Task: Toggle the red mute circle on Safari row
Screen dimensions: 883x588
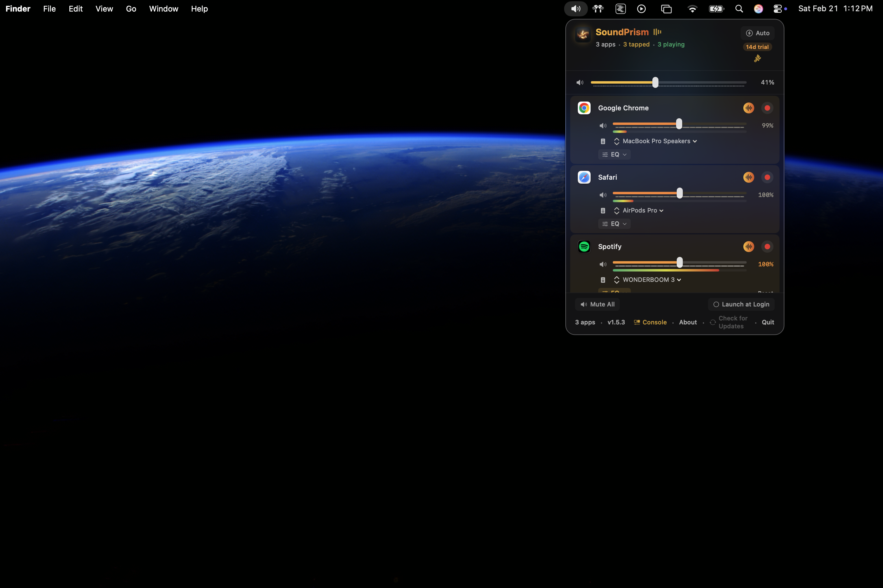Action: (x=767, y=177)
